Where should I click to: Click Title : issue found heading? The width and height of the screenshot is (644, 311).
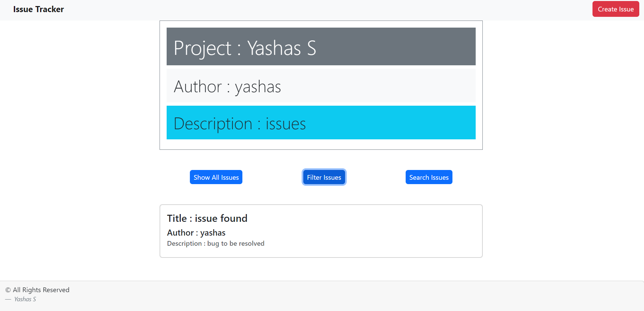click(207, 218)
